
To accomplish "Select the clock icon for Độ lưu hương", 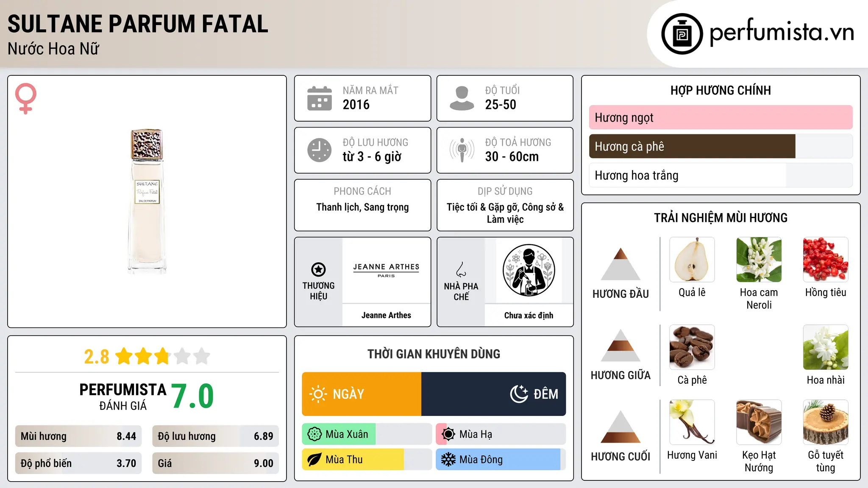I will point(320,150).
